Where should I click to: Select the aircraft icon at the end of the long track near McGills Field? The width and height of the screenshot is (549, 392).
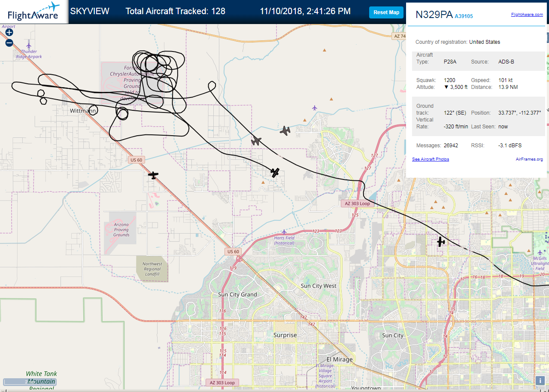pos(441,242)
